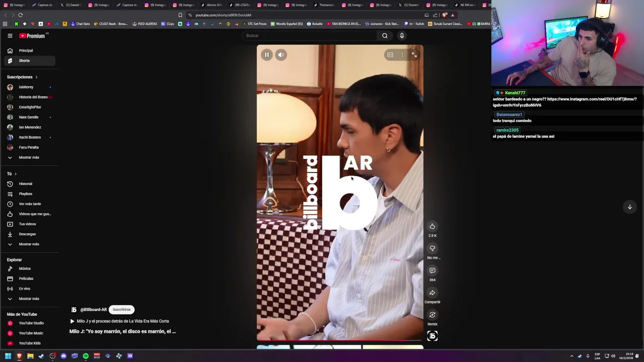Click the Short's progress bar
Screen dimensions: 644x362
click(340, 341)
